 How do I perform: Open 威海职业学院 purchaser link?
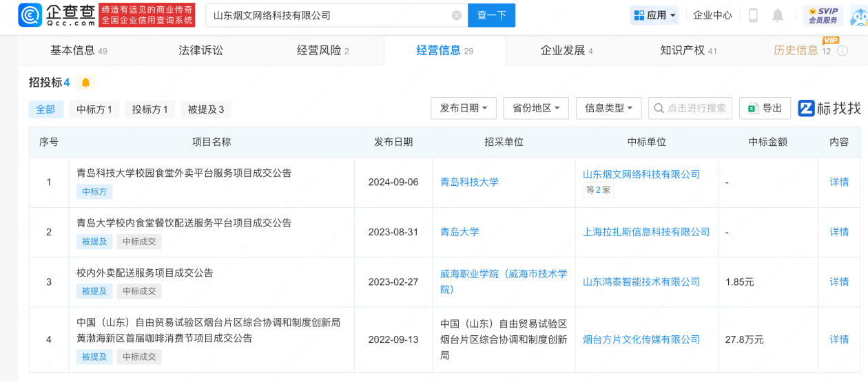click(x=504, y=282)
